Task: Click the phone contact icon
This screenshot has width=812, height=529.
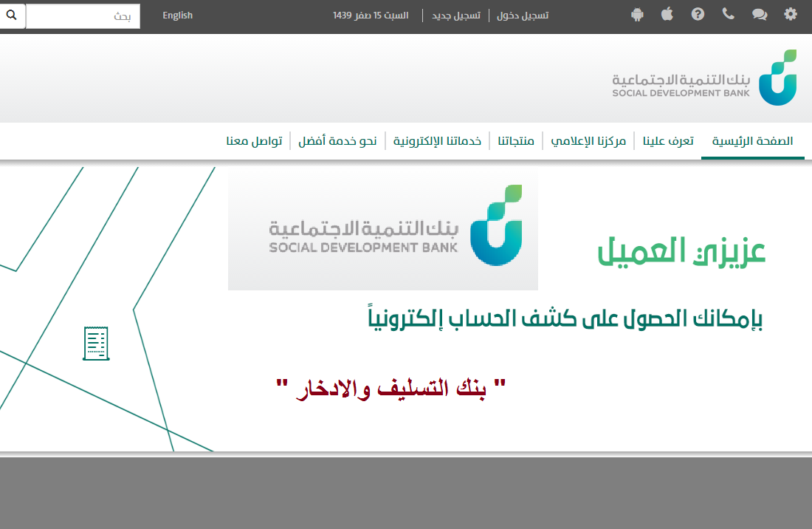Action: tap(728, 14)
